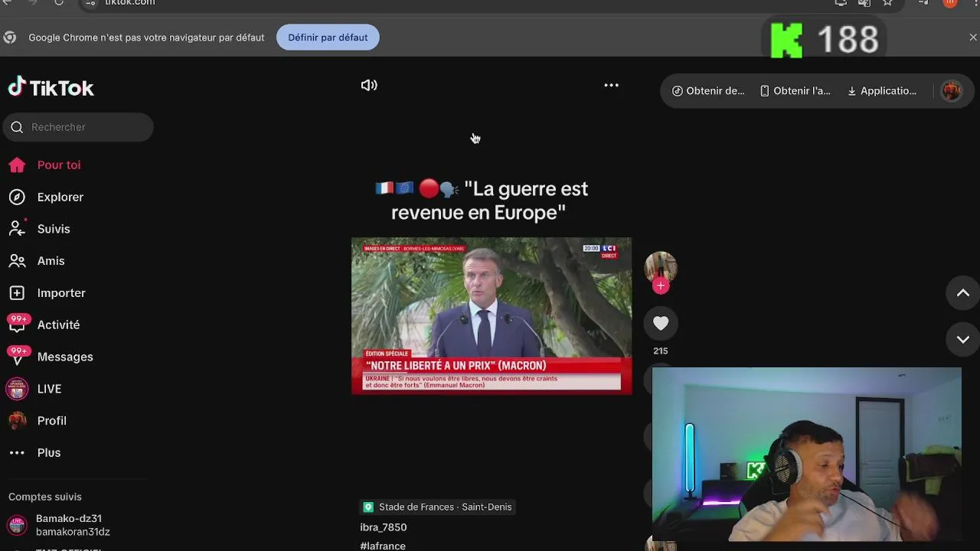The image size is (980, 551).
Task: Follow the creator with red plus button
Action: (661, 286)
